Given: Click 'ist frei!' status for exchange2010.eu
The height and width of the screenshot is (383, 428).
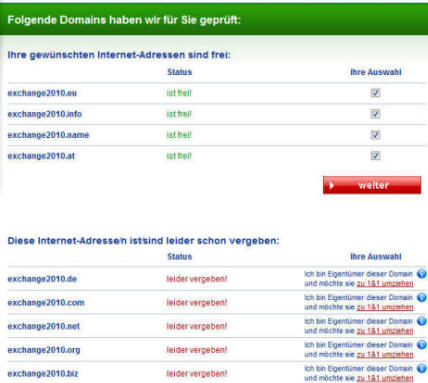Looking at the screenshot, I should coord(179,93).
